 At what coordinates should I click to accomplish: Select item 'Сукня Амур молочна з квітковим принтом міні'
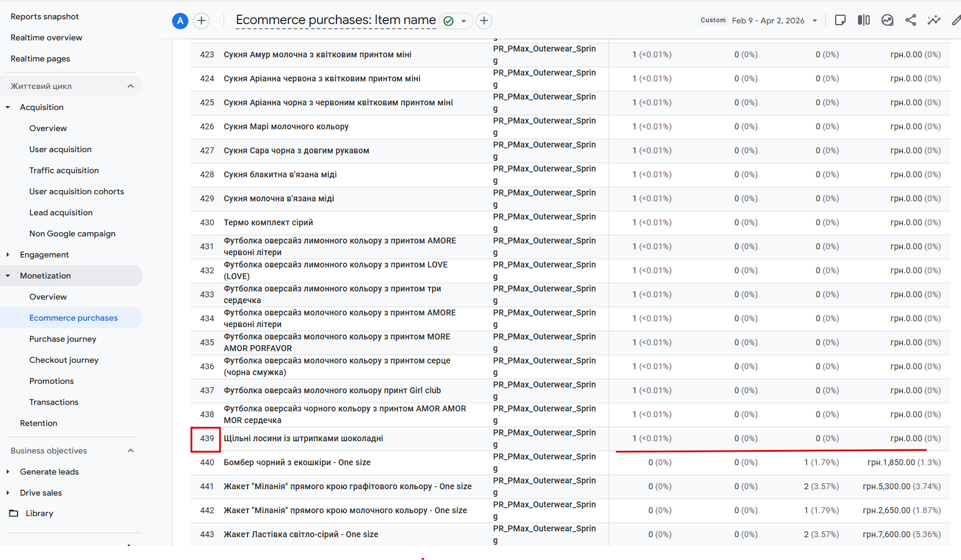pos(318,54)
